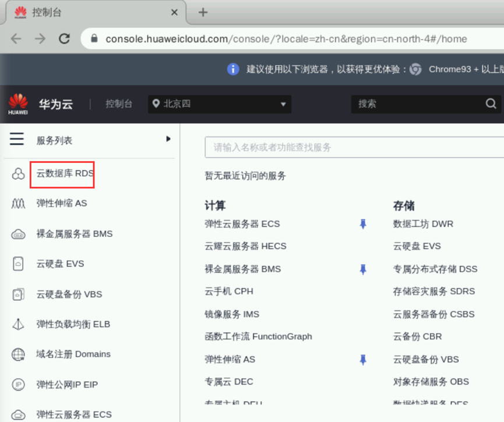The image size is (504, 422).
Task: Click the ECS cloud server sidebar icon
Action: click(18, 414)
